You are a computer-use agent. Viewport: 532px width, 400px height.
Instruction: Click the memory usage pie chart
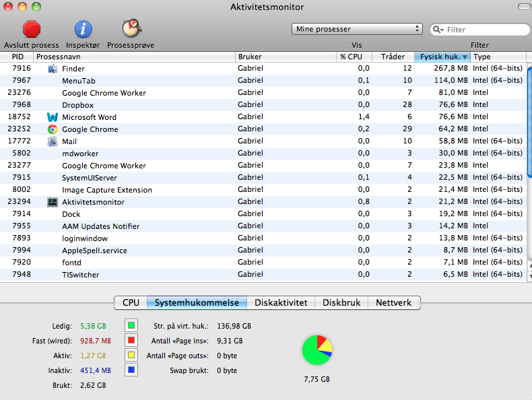(317, 350)
